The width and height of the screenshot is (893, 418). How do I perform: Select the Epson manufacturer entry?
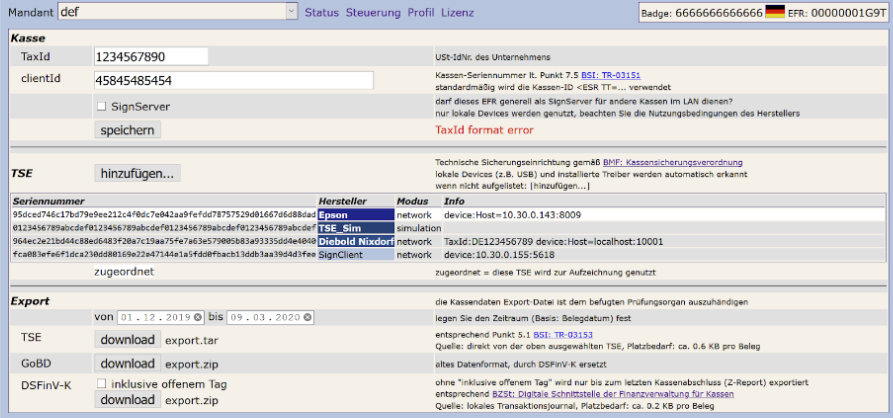coord(355,215)
